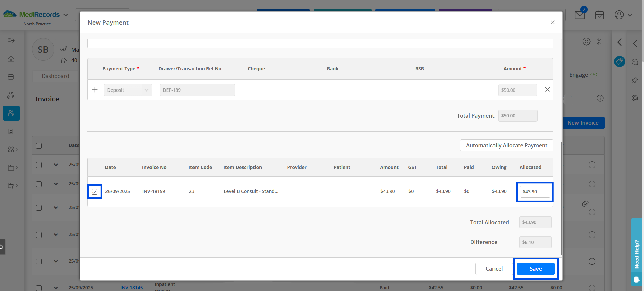Cancel the new payment
This screenshot has height=291, width=644.
(494, 269)
